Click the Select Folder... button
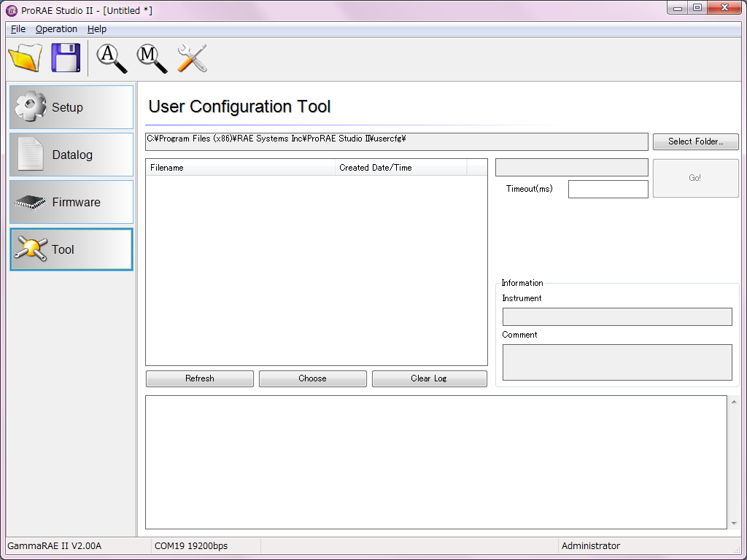 (695, 141)
